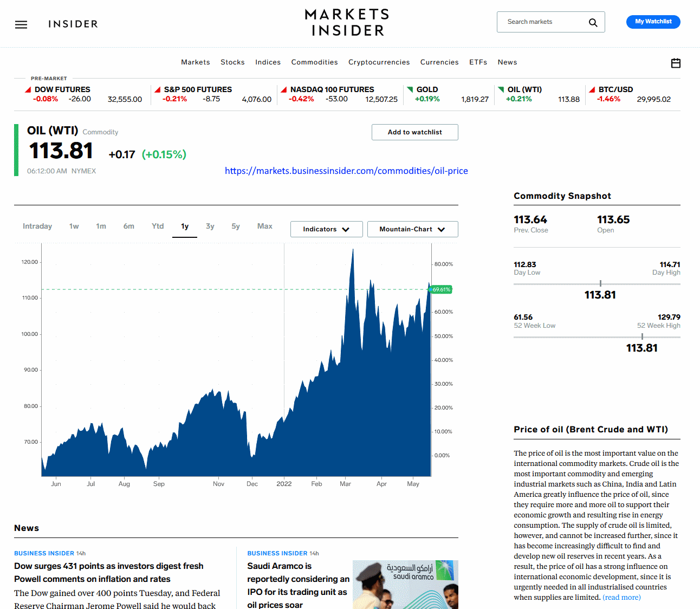This screenshot has height=609, width=700.
Task: Select the Intraday chart range
Action: point(37,226)
